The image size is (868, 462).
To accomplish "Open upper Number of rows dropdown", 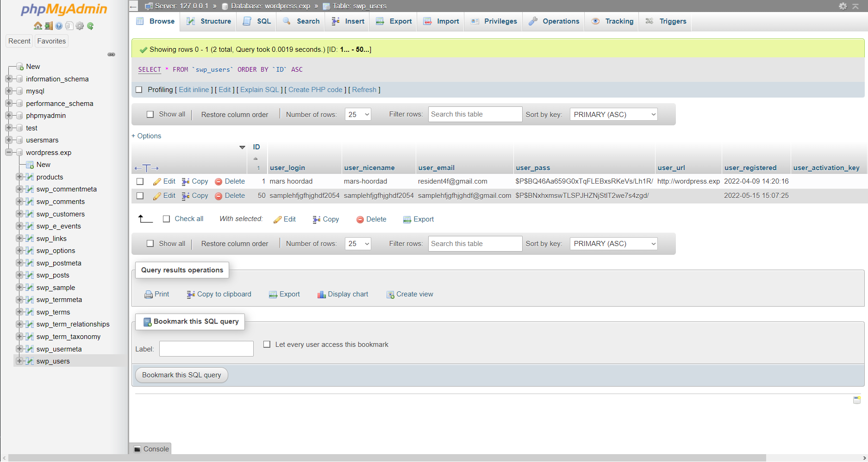I will [x=358, y=114].
